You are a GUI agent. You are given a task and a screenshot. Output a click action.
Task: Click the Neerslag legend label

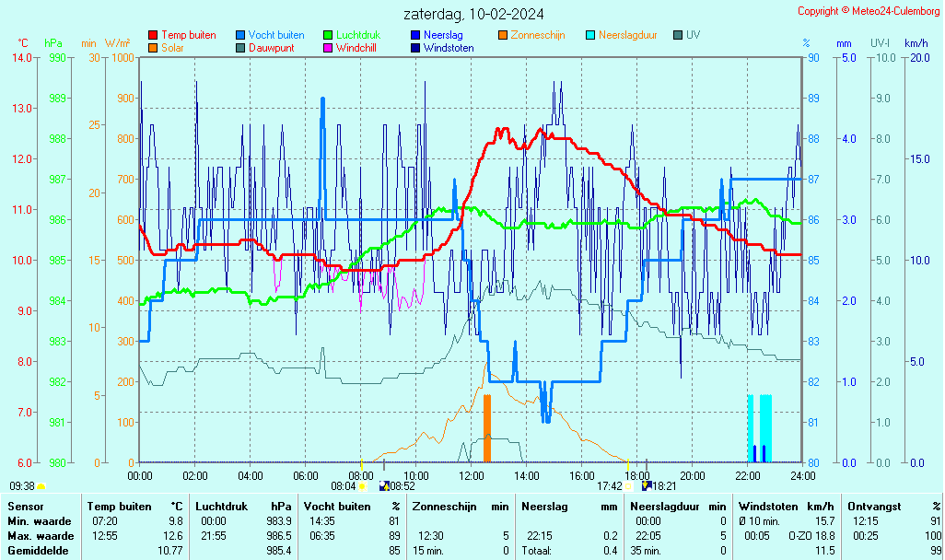click(x=443, y=35)
